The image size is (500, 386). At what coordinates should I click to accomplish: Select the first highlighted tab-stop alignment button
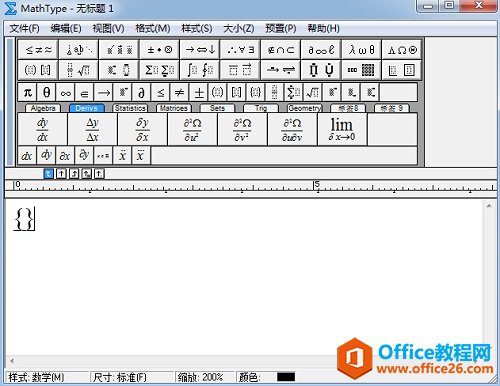click(x=48, y=174)
